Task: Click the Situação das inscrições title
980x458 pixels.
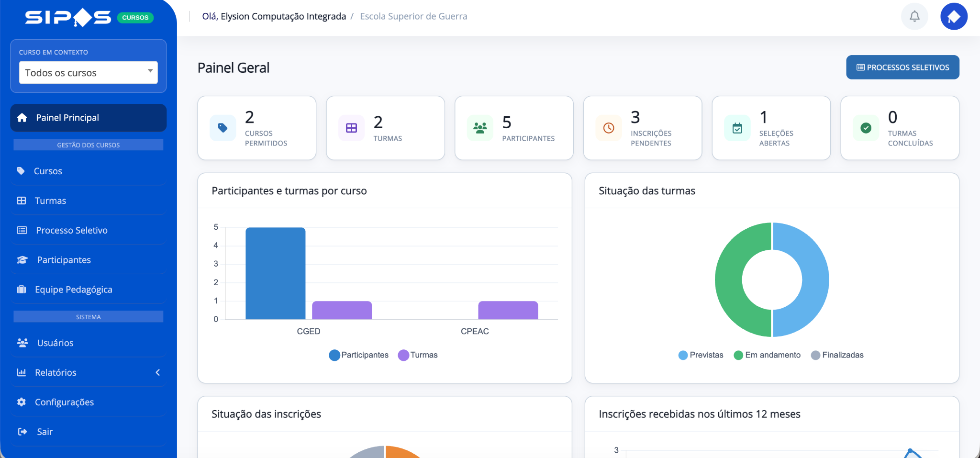Action: 267,414
